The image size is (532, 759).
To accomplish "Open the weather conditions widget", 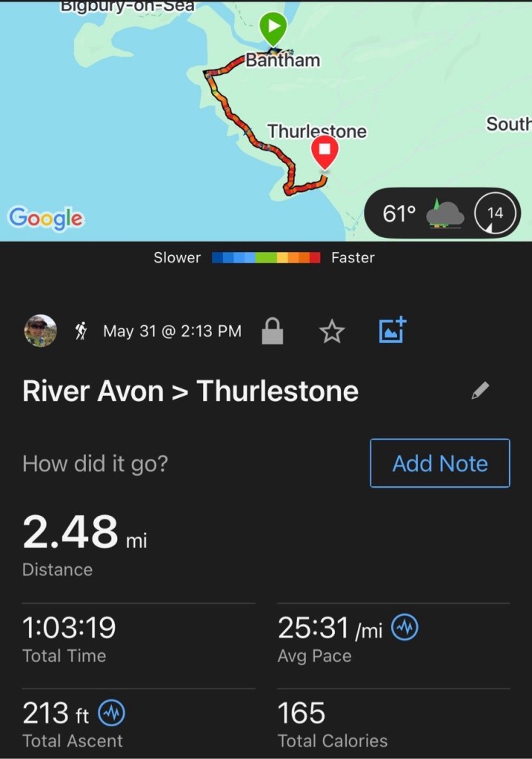I will click(422, 213).
